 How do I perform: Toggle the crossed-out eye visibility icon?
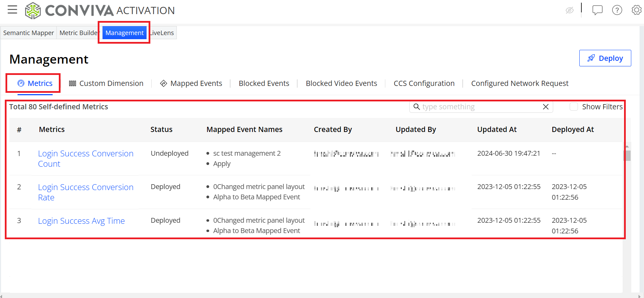[x=570, y=10]
